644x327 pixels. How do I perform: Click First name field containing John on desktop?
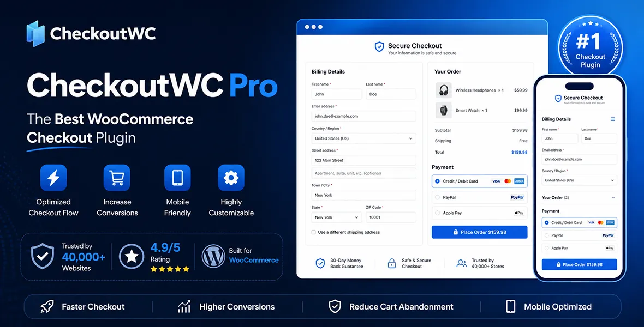pyautogui.click(x=336, y=94)
